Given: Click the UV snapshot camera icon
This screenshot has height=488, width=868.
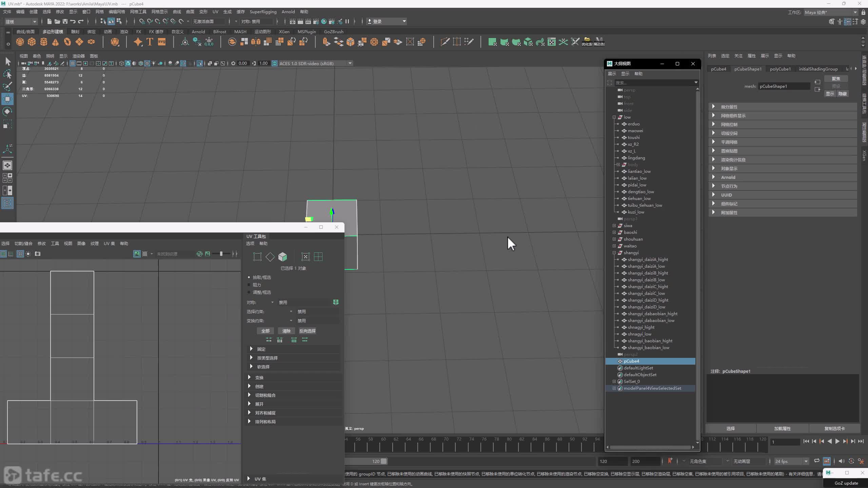Looking at the screenshot, I should (x=38, y=254).
